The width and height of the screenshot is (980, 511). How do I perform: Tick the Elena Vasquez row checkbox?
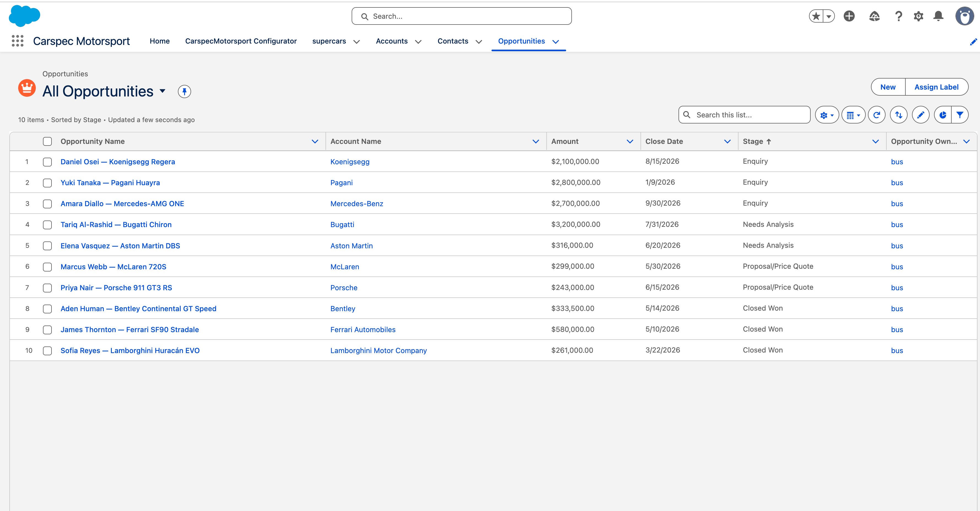click(47, 246)
